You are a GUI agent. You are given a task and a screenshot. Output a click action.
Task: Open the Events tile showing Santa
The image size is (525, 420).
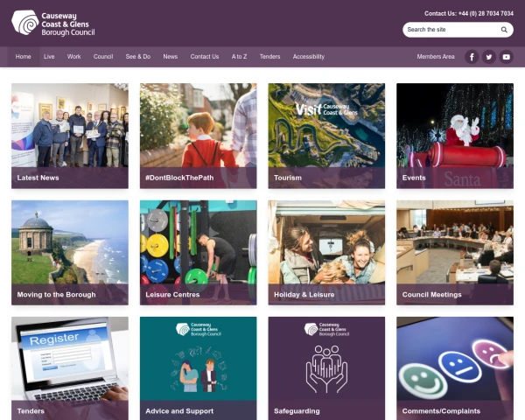click(x=455, y=136)
